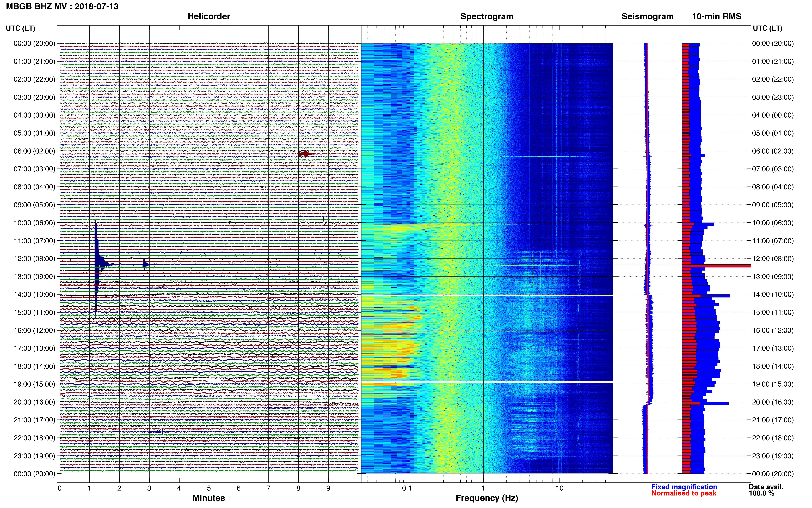
Task: Click left time label '03:00 (23:00)'
Action: [34, 97]
